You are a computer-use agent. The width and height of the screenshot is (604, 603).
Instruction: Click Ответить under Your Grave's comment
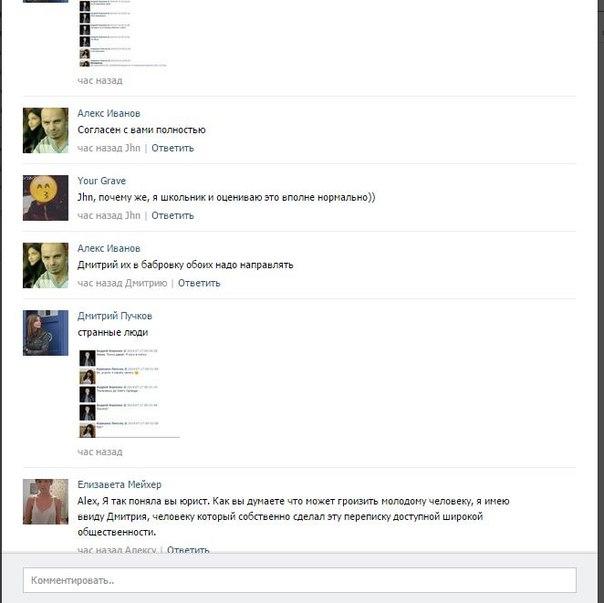172,215
